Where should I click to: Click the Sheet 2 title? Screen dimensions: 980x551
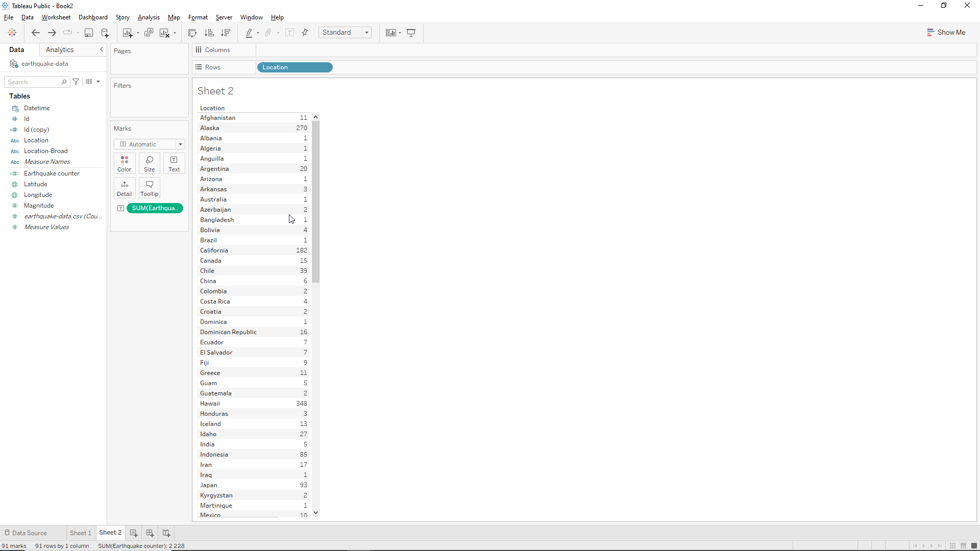(215, 91)
